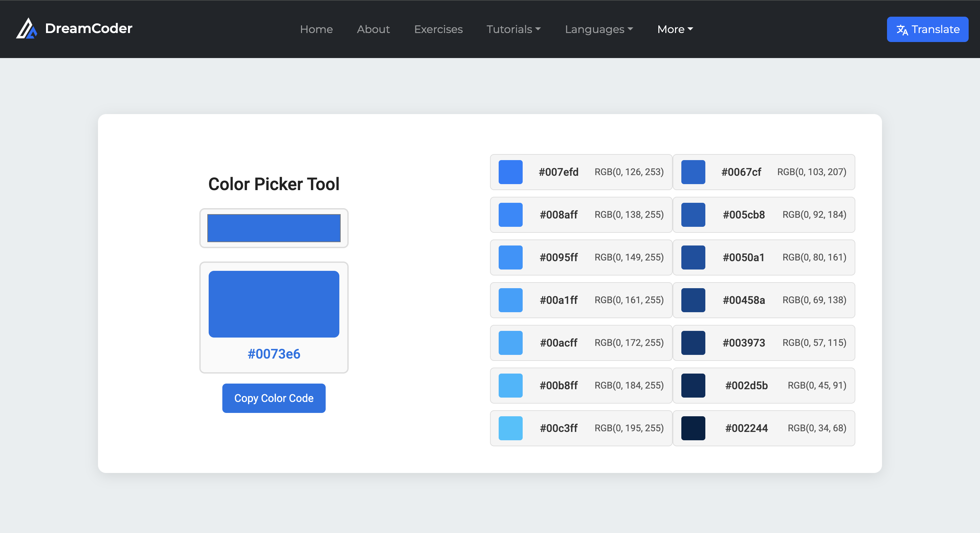Viewport: 980px width, 533px height.
Task: Select the #00c3ff color swatch
Action: [511, 428]
